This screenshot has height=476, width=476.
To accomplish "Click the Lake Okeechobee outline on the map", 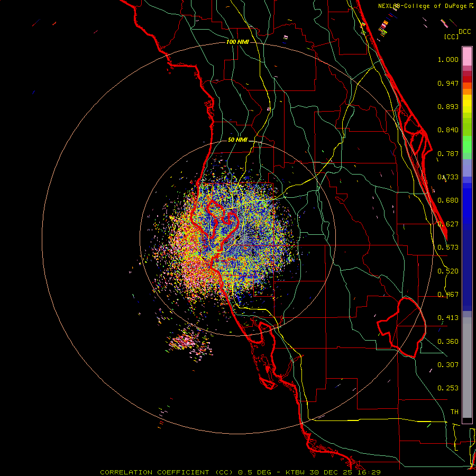I will click(401, 327).
